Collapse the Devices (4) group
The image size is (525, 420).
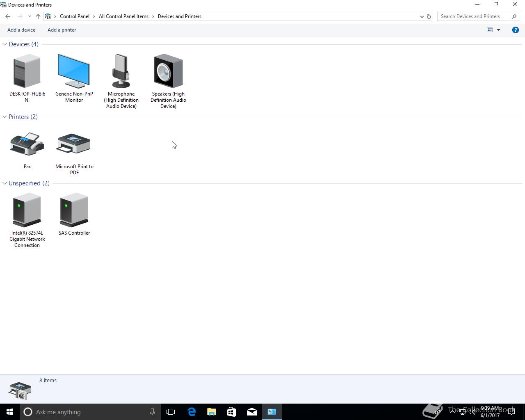[x=5, y=44]
